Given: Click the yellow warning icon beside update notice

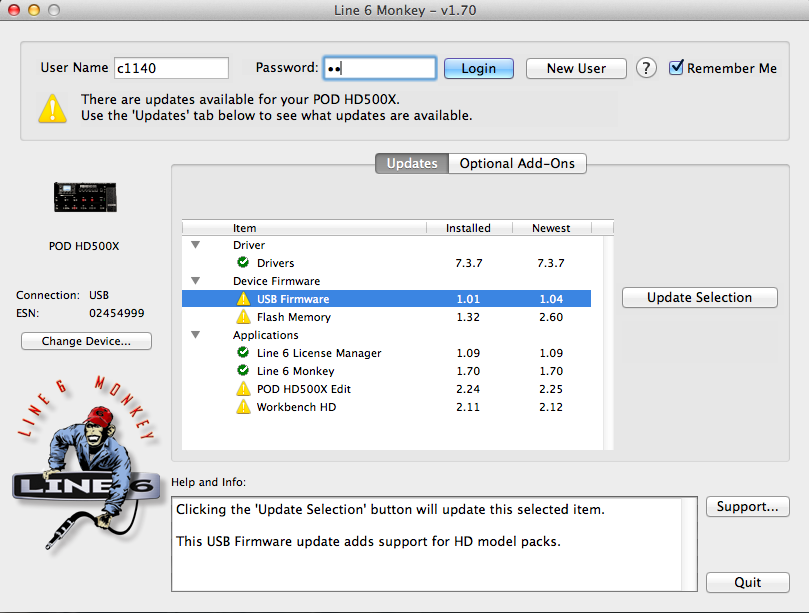Looking at the screenshot, I should 53,108.
